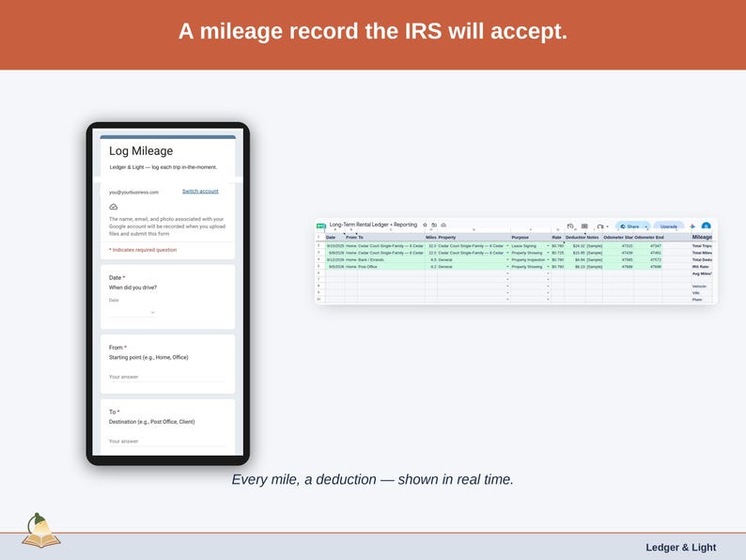Image resolution: width=746 pixels, height=560 pixels.
Task: Select the Purpose column header cell
Action: pos(531,237)
